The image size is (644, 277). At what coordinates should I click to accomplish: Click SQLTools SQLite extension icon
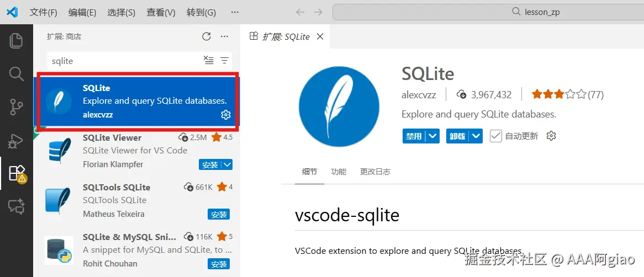tap(59, 200)
